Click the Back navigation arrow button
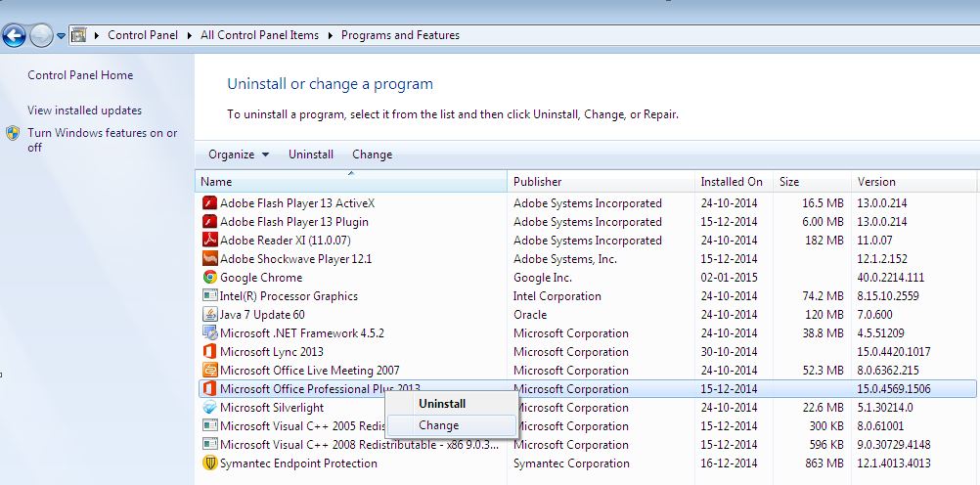Screen dimensions: 980x485 click(x=14, y=36)
